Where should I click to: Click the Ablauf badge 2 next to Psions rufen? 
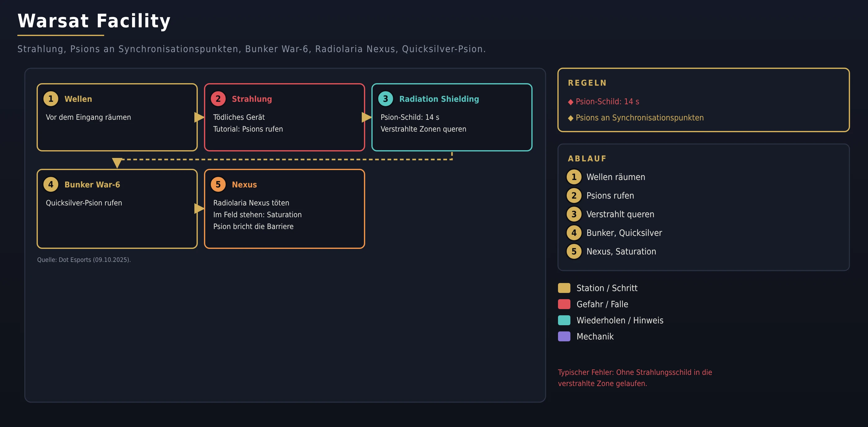pos(574,196)
